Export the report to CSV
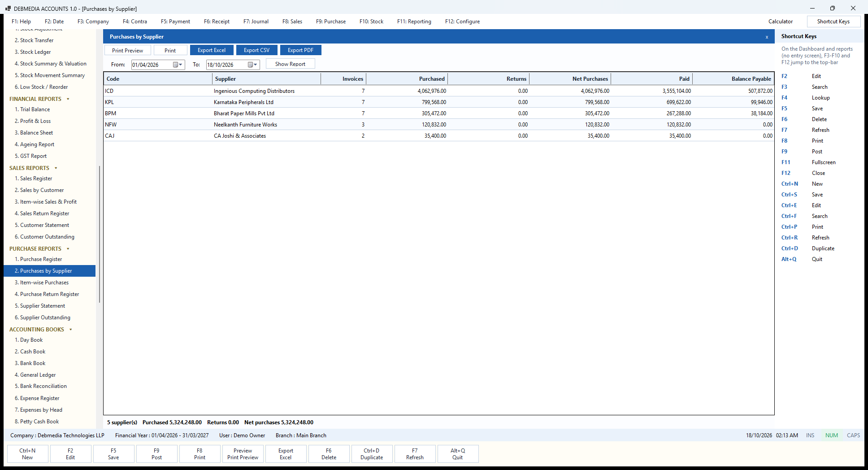 pyautogui.click(x=257, y=50)
